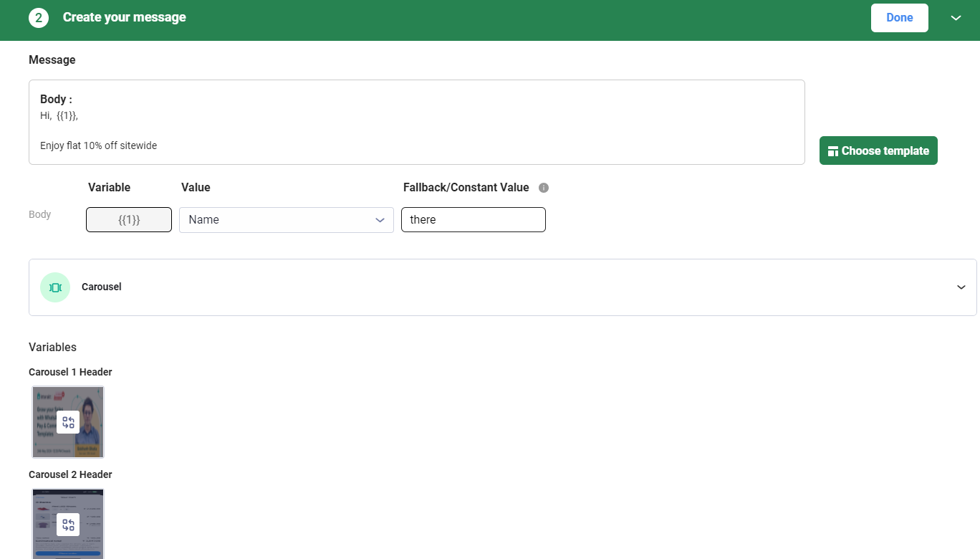The image size is (980, 559).
Task: Click the {{1}} variable field
Action: tap(128, 219)
